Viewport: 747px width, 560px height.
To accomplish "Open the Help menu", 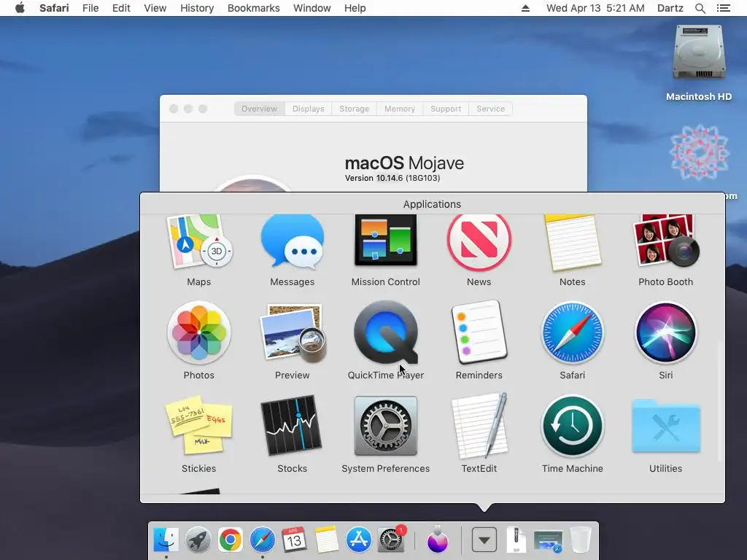I will click(x=355, y=8).
